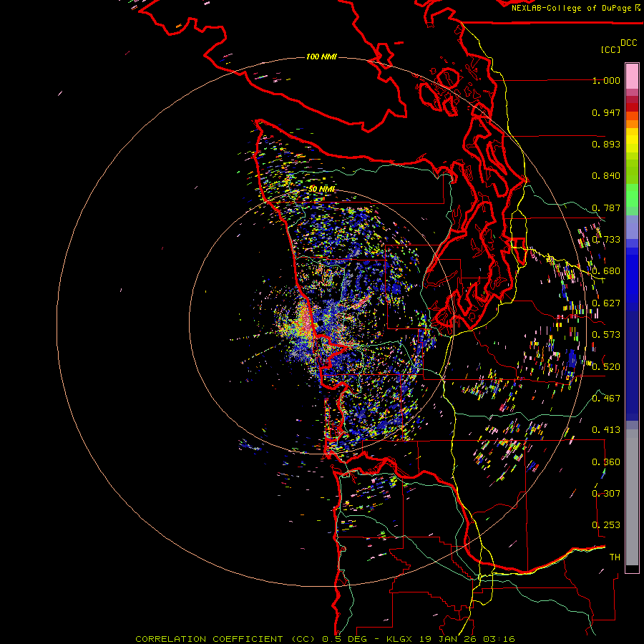The width and height of the screenshot is (644, 644).
Task: Select the 0.627 legend value
Action: 606,303
